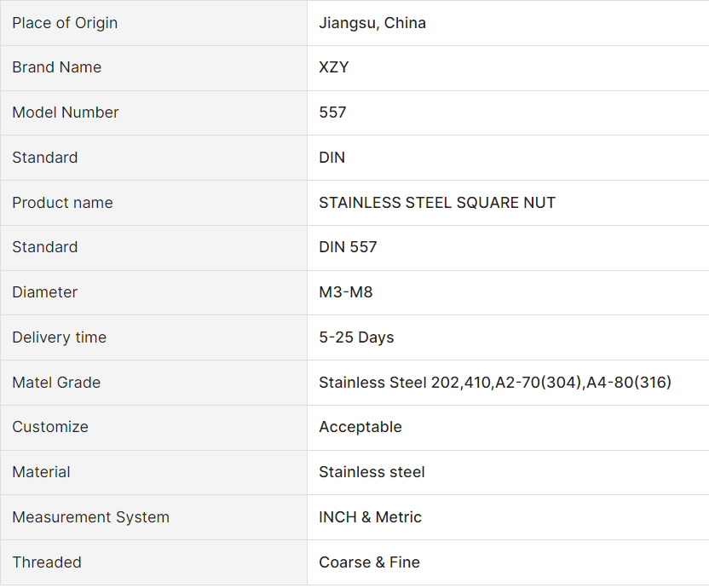Select the XZY brand value
The height and width of the screenshot is (588, 709).
tap(333, 67)
